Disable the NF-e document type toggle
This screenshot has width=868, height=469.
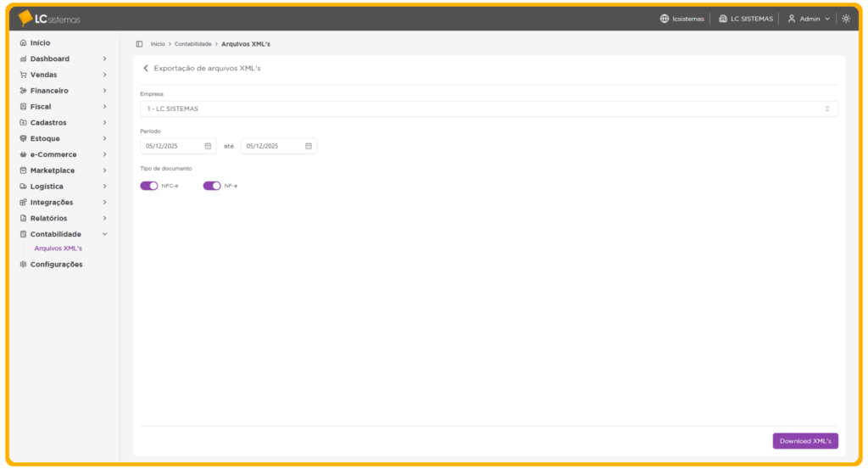pyautogui.click(x=212, y=186)
